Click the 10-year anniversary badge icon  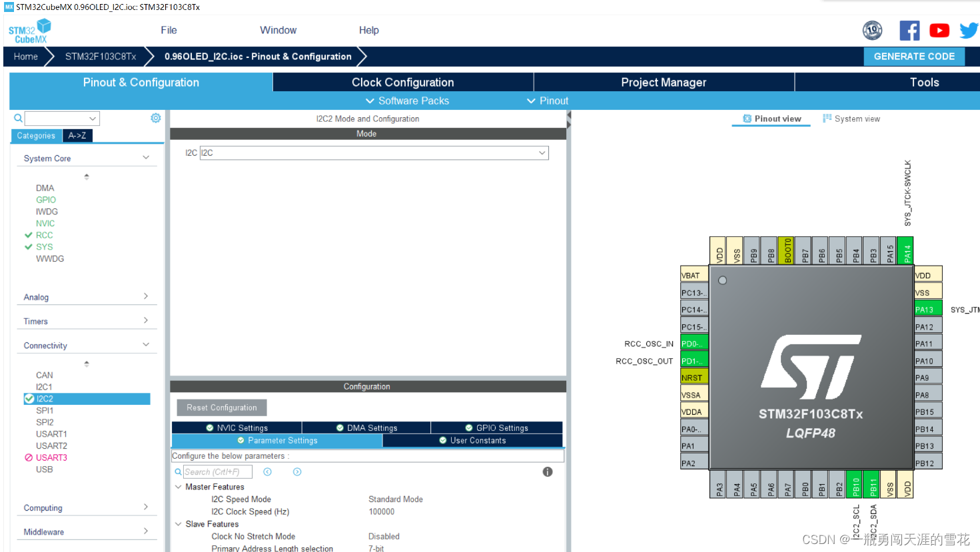[x=872, y=31]
